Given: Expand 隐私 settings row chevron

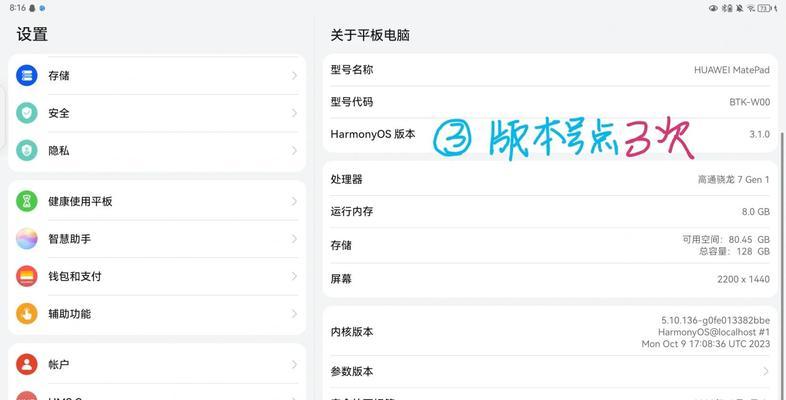Looking at the screenshot, I should tap(294, 150).
